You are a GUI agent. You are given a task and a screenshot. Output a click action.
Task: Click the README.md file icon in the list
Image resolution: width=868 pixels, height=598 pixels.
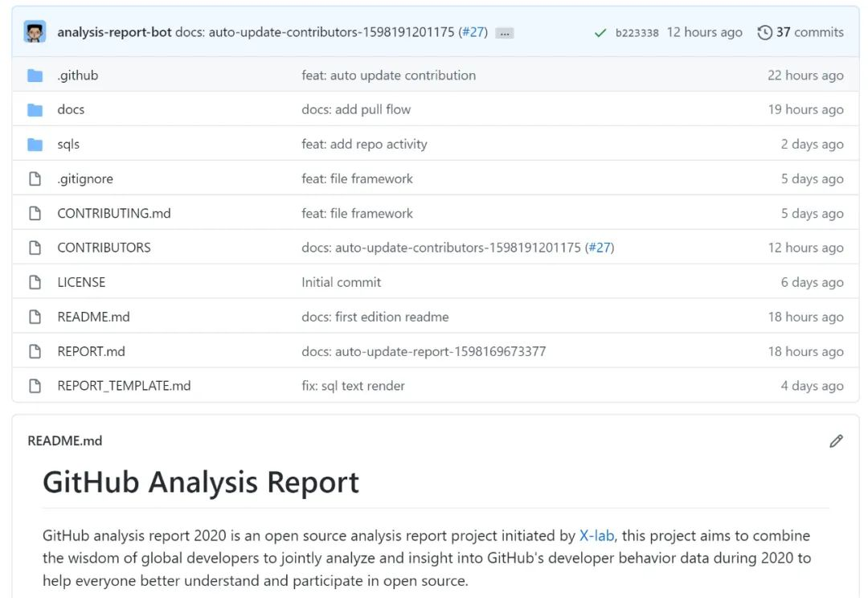coord(35,317)
